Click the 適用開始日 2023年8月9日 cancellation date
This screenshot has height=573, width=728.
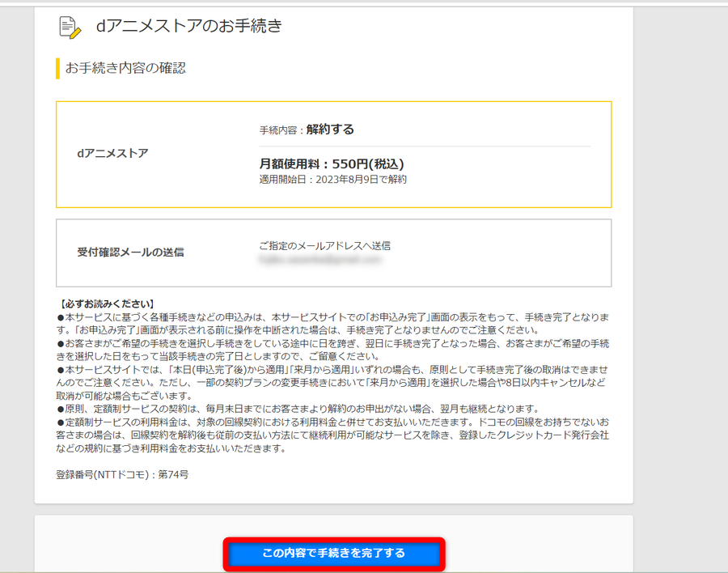click(x=333, y=180)
